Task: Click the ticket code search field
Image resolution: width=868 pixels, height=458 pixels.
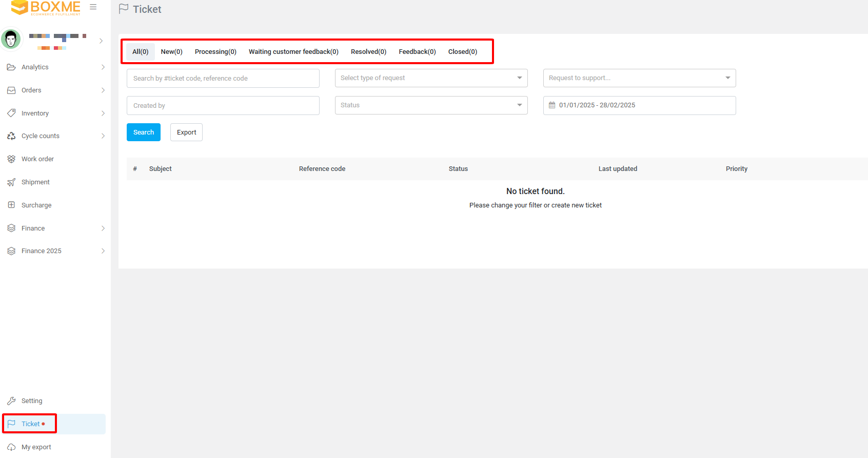Action: pyautogui.click(x=223, y=79)
